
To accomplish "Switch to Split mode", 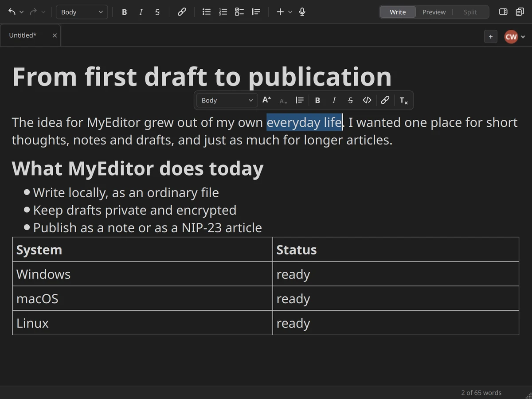I will (470, 12).
